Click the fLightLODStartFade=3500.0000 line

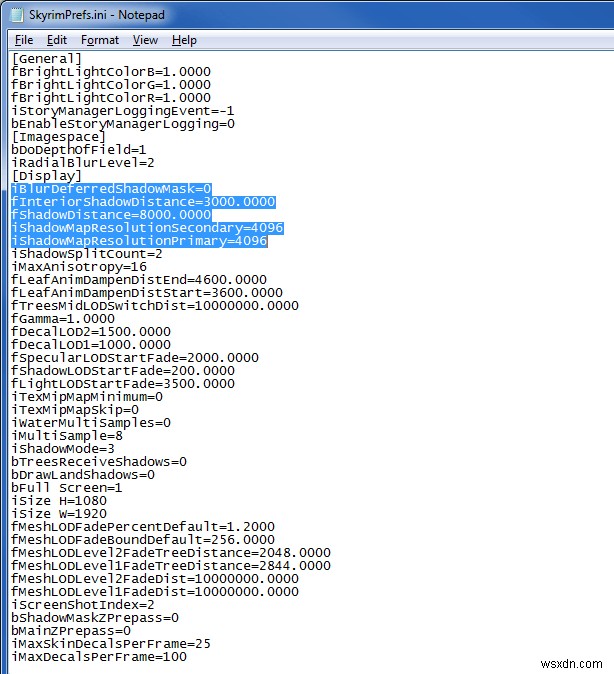point(123,384)
